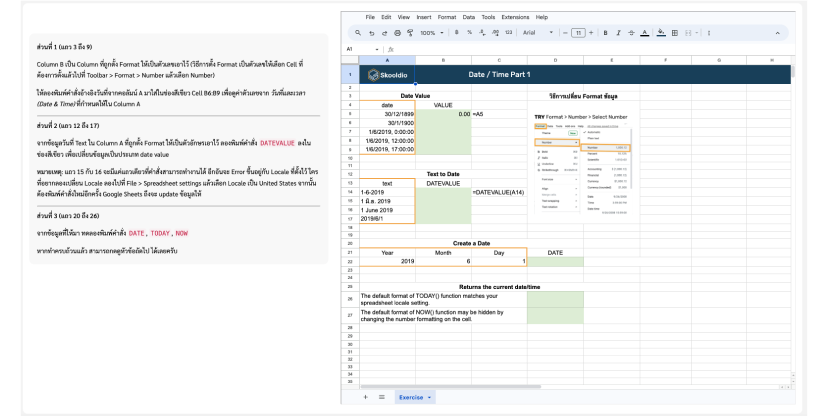Select the 'Date / Time Part 1' title cell
The image size is (827, 416).
pyautogui.click(x=499, y=74)
